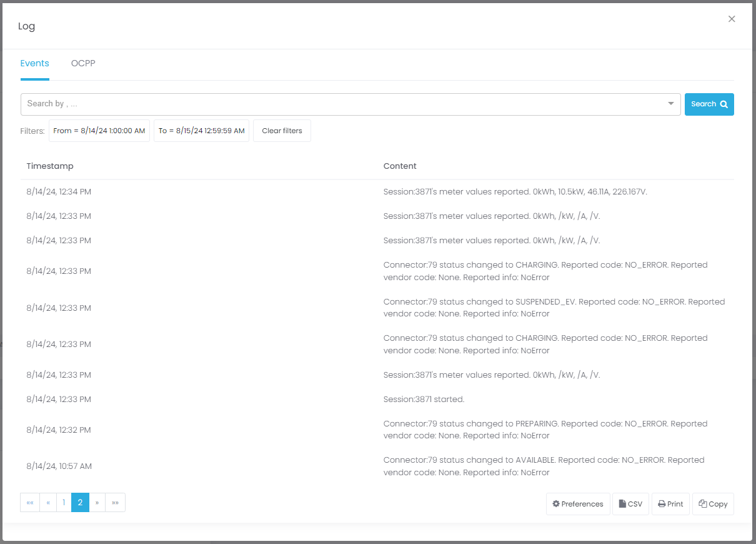The width and height of the screenshot is (756, 544).
Task: Open Preferences with the gear button
Action: tap(578, 504)
